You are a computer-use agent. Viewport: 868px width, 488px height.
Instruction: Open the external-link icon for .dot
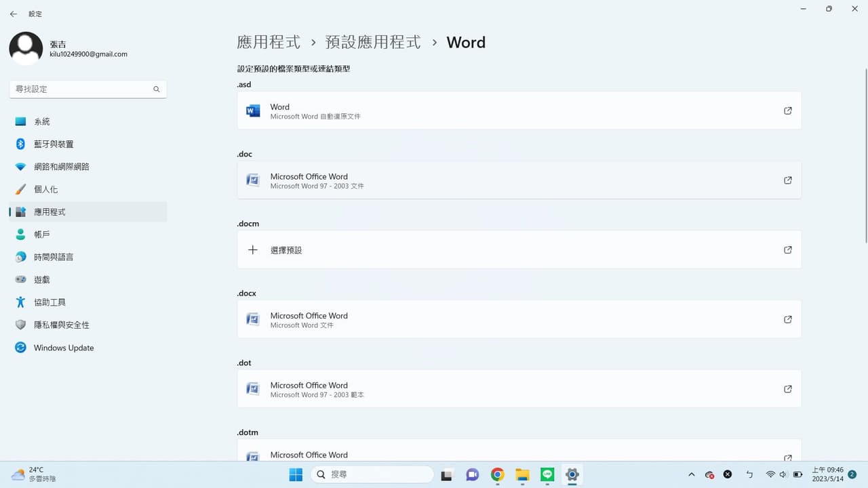pyautogui.click(x=787, y=389)
